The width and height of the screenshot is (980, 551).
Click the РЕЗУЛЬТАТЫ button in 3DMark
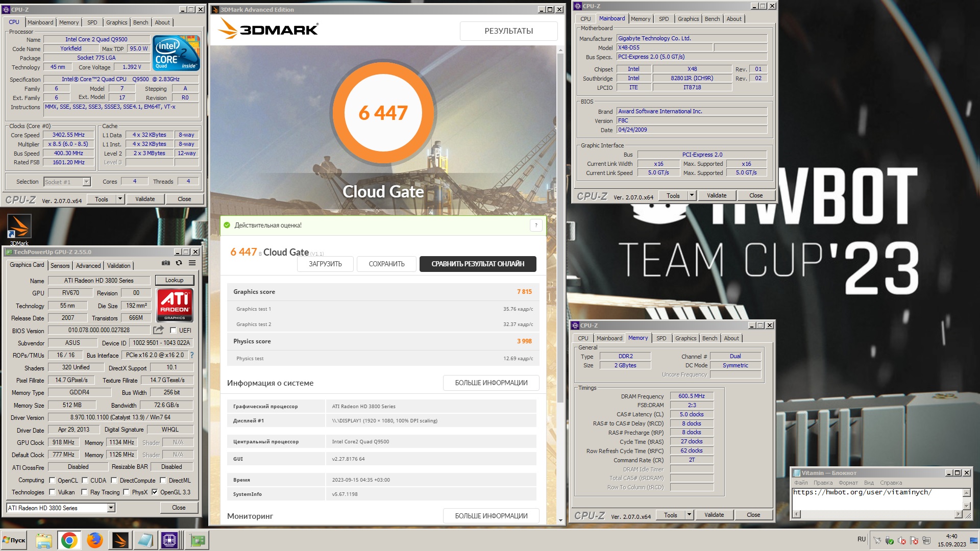point(508,31)
